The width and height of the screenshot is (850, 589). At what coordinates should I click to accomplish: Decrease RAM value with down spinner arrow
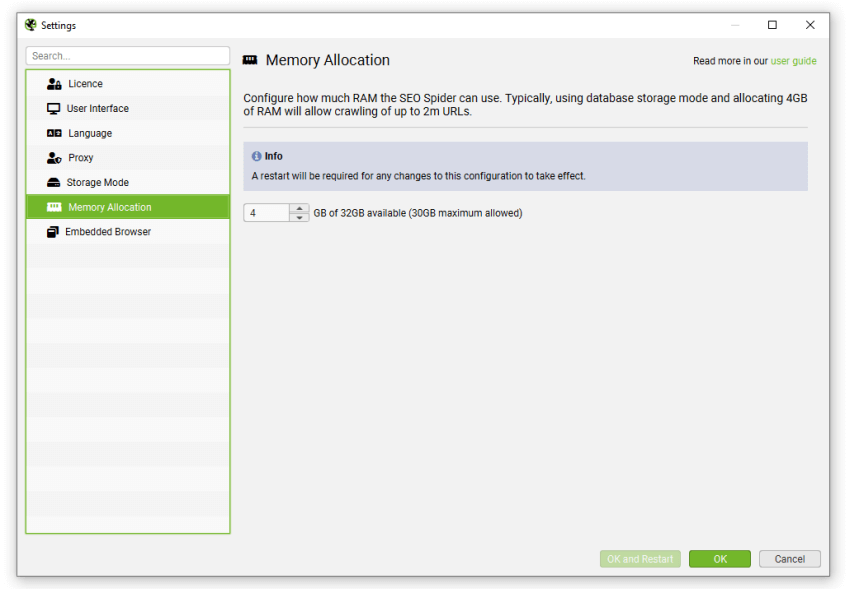300,216
